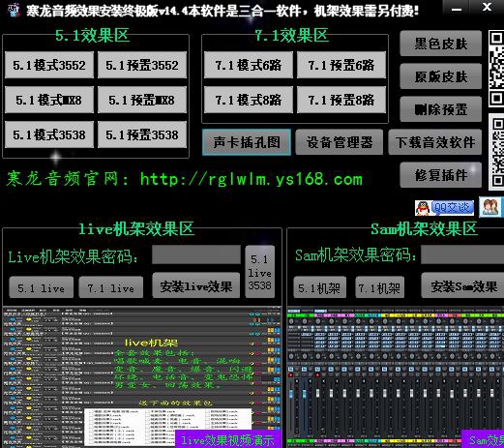Click the 安装live效果 install button
504x448 pixels.
pyautogui.click(x=196, y=285)
